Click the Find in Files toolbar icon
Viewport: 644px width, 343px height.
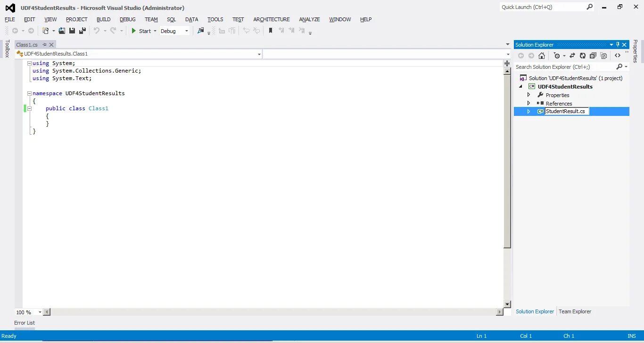tap(200, 31)
